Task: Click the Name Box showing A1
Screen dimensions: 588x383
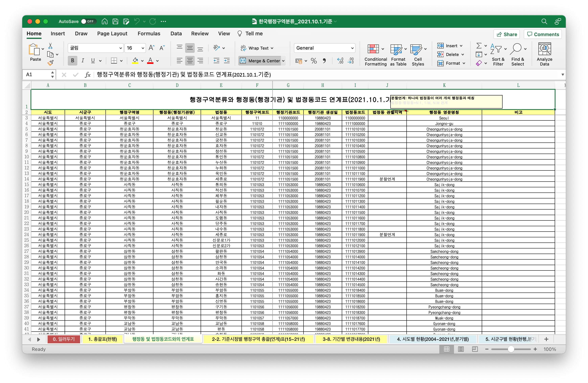Action: (x=39, y=75)
